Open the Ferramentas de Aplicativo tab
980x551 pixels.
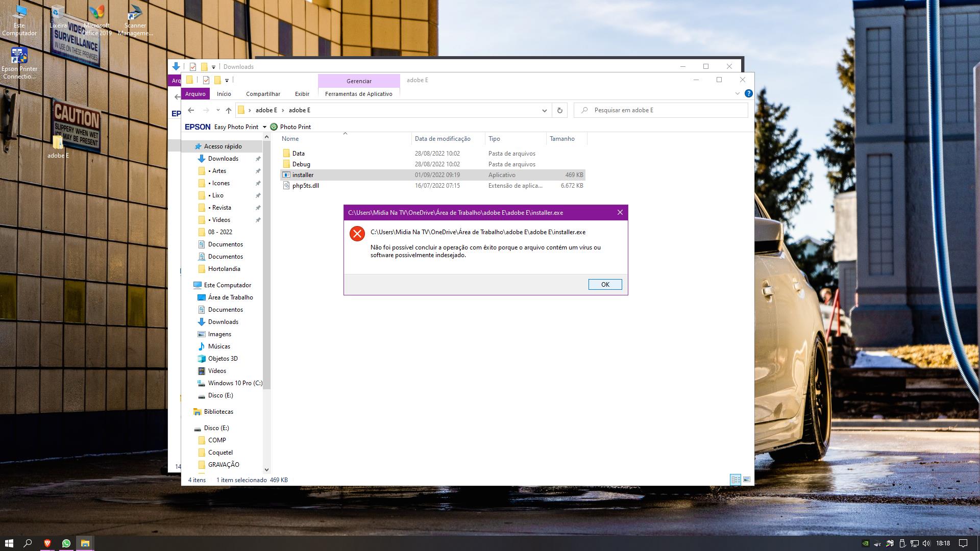[358, 94]
